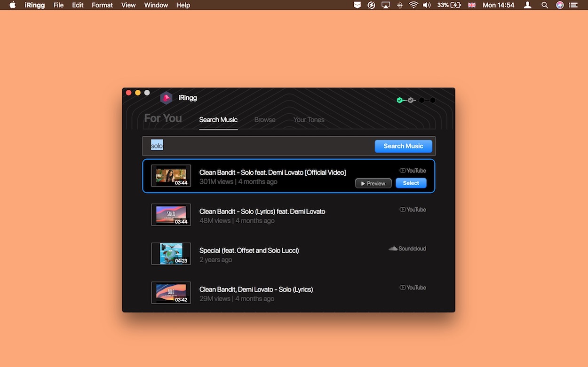Open the File menu
Viewport: 588px width, 367px height.
[58, 5]
